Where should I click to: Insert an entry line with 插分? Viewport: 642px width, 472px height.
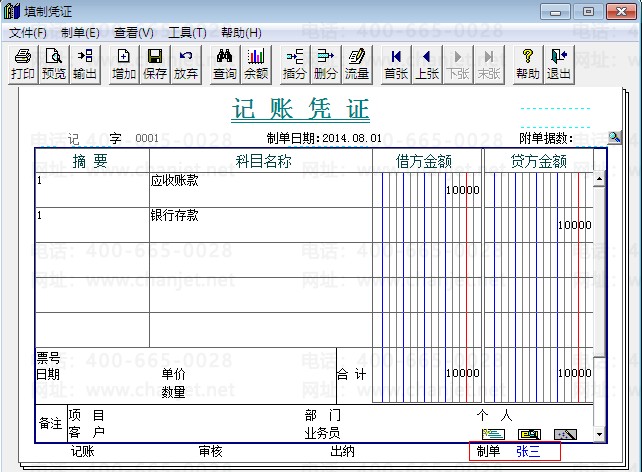[x=295, y=64]
